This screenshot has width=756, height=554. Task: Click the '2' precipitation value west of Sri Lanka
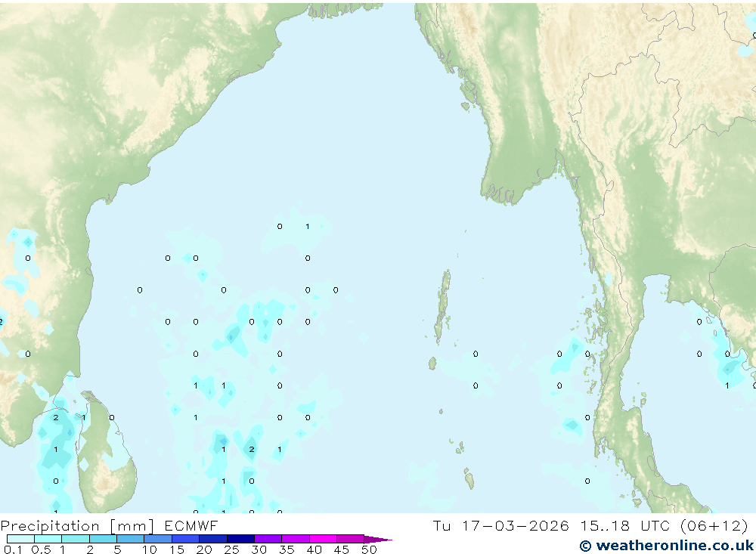56,417
